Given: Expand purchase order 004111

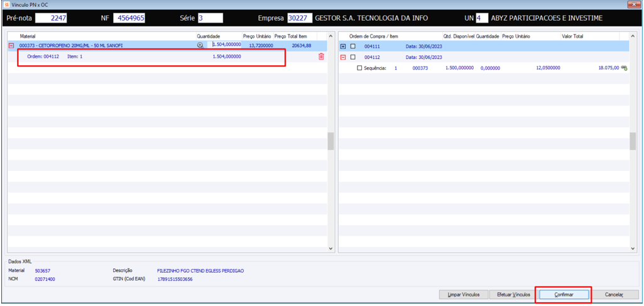Looking at the screenshot, I should 343,46.
